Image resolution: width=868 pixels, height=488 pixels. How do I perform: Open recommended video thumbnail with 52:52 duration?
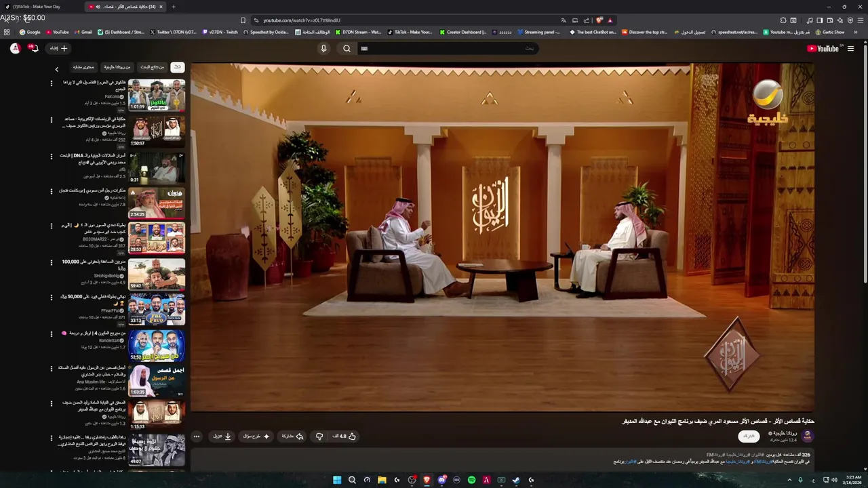pyautogui.click(x=157, y=345)
